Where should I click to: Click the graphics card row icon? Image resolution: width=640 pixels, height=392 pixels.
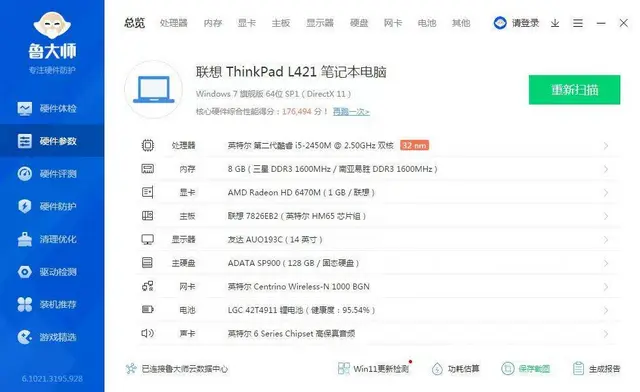(x=148, y=192)
